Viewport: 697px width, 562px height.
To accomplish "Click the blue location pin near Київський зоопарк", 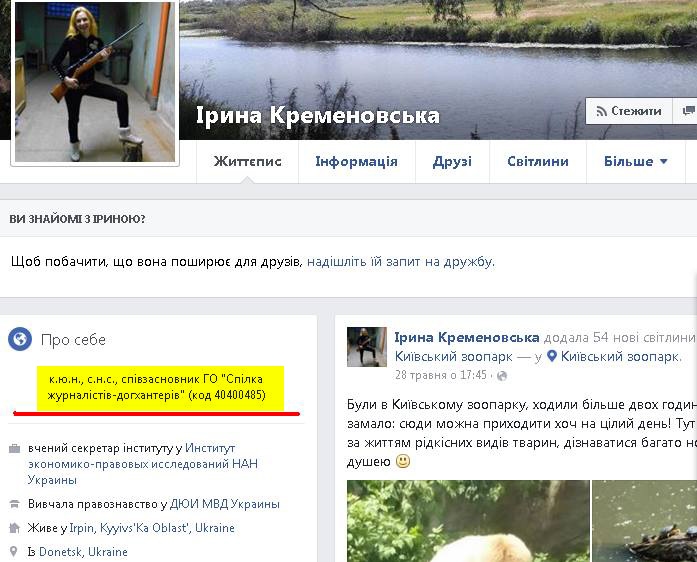I will tap(552, 356).
